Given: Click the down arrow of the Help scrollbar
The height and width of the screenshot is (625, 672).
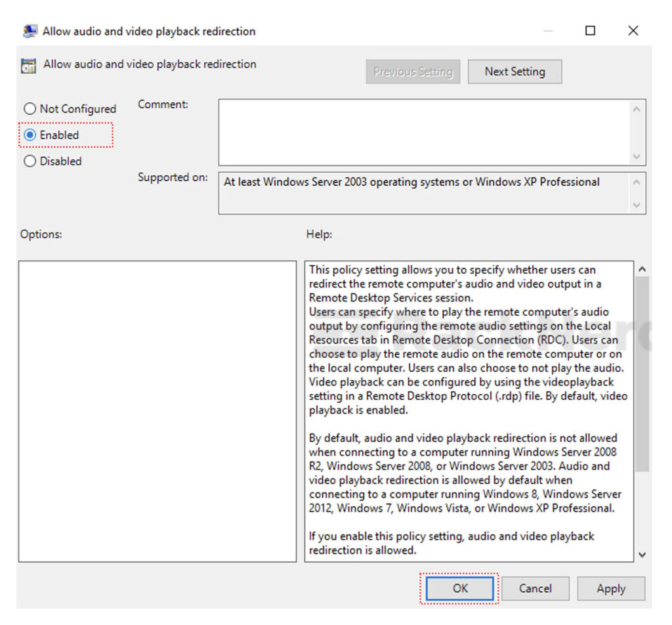Looking at the screenshot, I should tap(642, 555).
